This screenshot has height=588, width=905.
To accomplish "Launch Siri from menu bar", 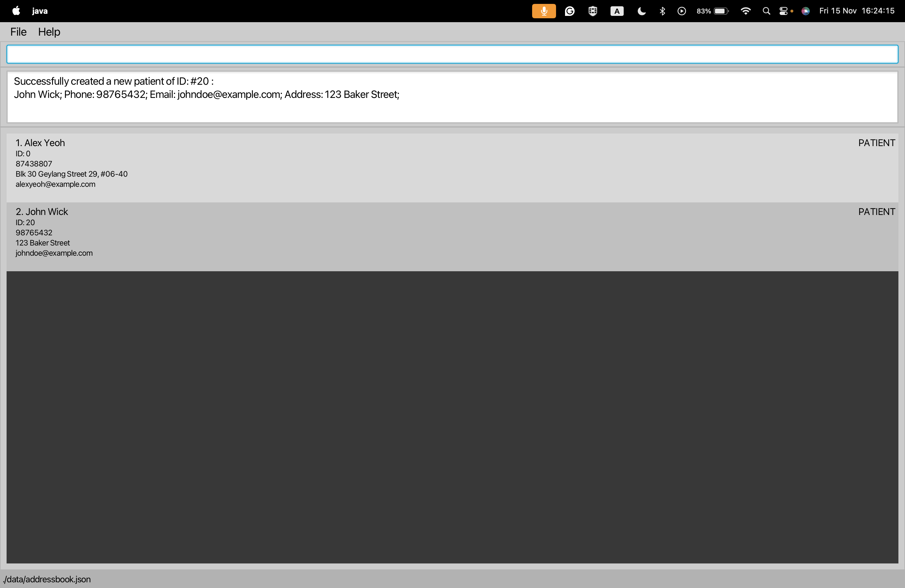I will coord(805,11).
